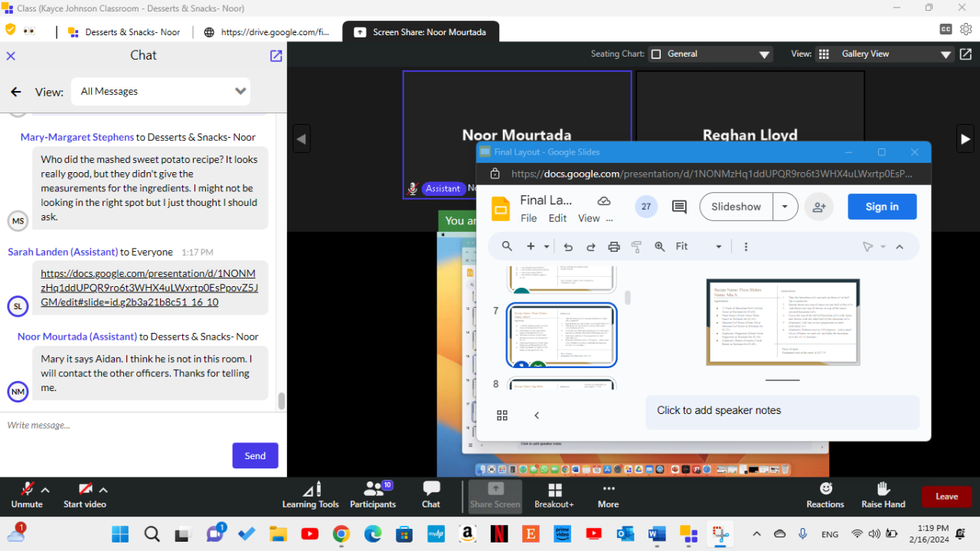
Task: Send the chat message
Action: click(x=255, y=455)
